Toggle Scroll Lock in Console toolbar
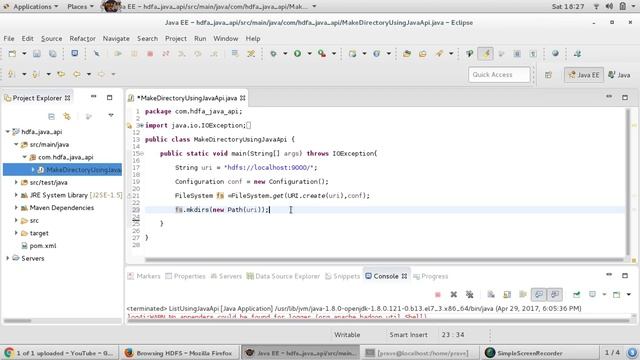The height and width of the screenshot is (360, 640). pos(507,294)
